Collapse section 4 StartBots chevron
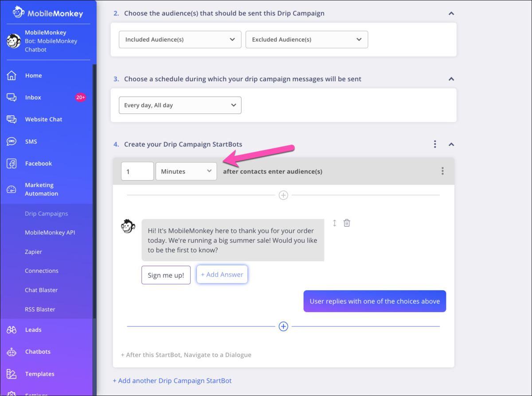The height and width of the screenshot is (396, 532). [451, 144]
